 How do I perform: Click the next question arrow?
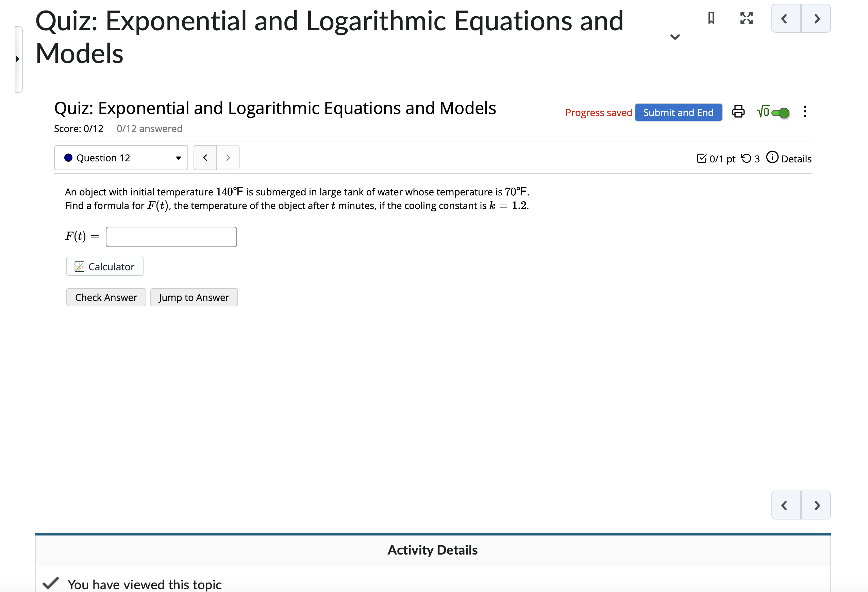pos(228,158)
